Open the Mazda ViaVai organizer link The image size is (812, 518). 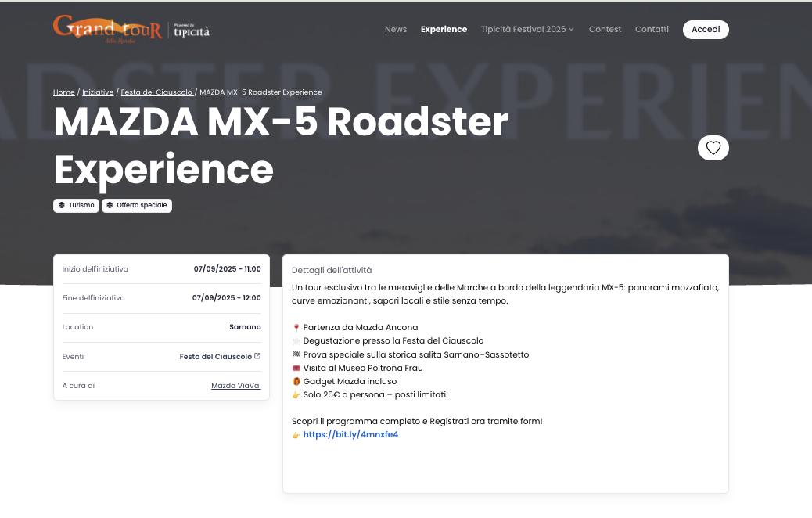pyautogui.click(x=236, y=386)
